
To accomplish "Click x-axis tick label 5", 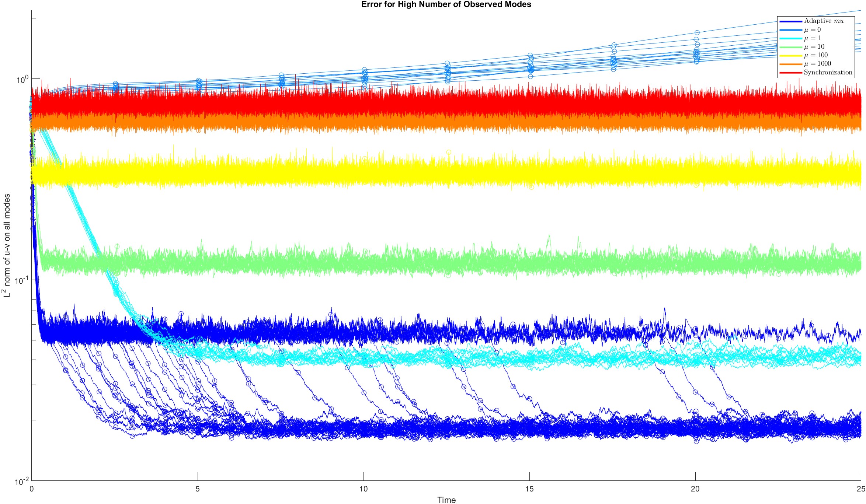I will (198, 489).
